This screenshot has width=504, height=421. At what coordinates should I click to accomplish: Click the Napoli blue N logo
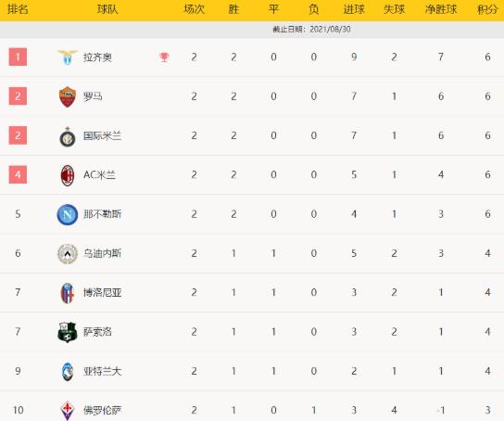click(68, 214)
